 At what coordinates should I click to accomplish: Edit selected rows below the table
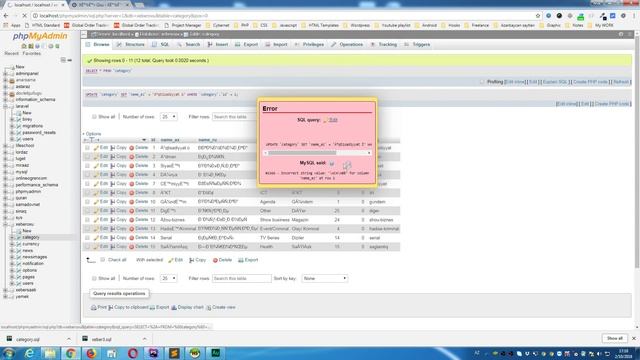tap(176, 260)
